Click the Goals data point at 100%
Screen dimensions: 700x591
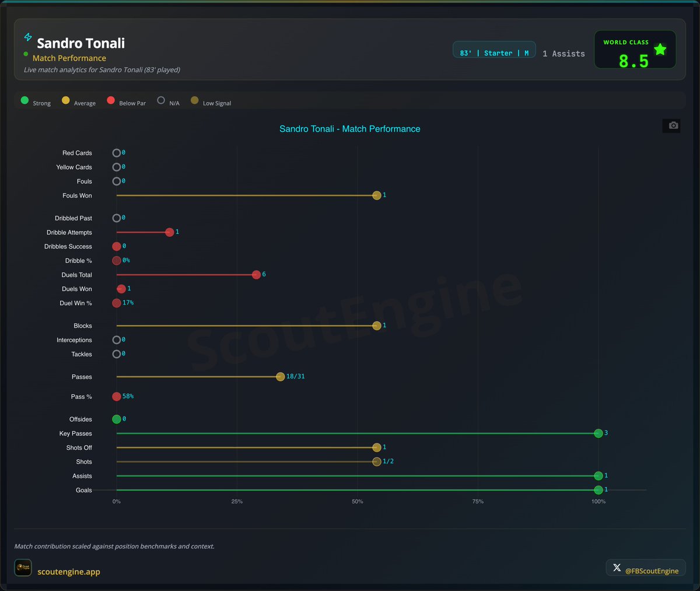[598, 489]
